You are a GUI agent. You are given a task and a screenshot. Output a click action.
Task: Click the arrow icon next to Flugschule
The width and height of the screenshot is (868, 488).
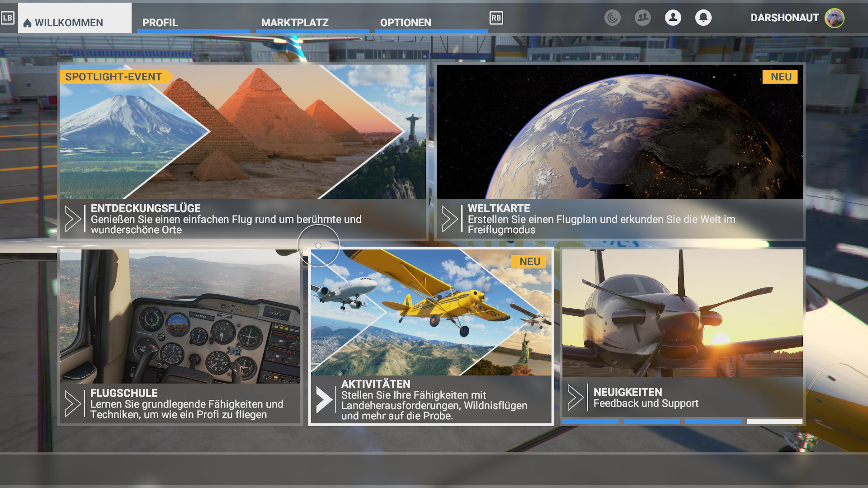point(73,404)
